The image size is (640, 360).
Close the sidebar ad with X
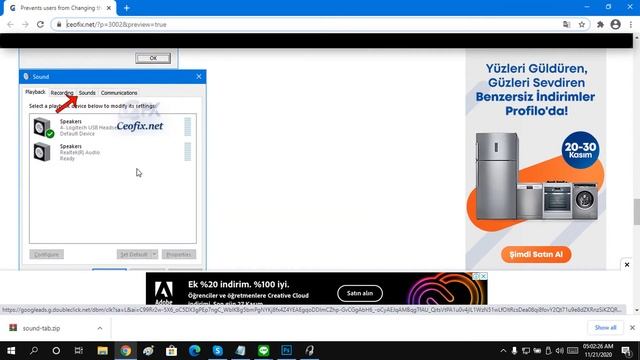(627, 264)
